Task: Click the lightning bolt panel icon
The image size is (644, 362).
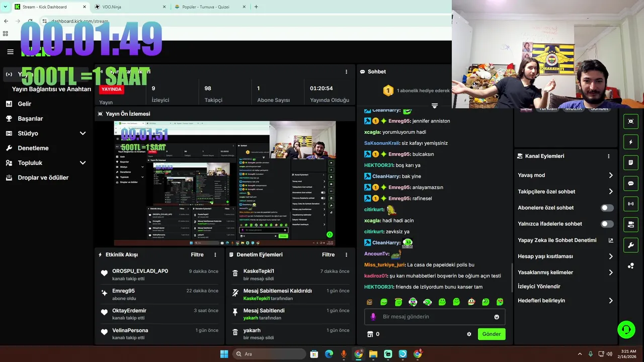Action: click(631, 142)
